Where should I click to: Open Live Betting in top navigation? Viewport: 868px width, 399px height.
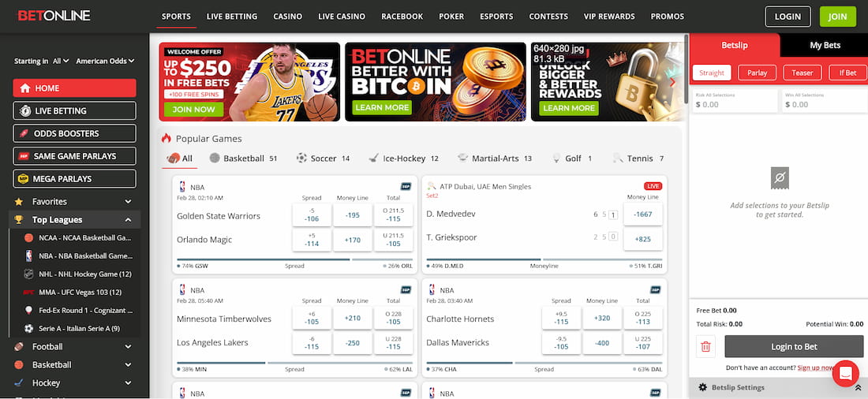click(232, 17)
